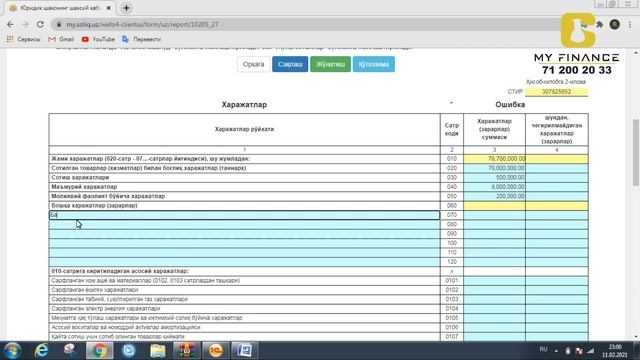Select amount cell for row 040

click(494, 187)
